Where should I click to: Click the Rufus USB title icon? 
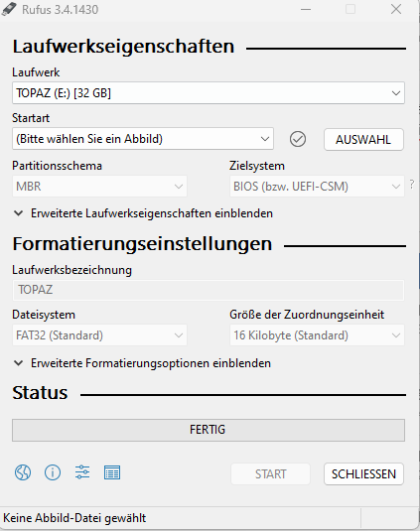click(9, 10)
